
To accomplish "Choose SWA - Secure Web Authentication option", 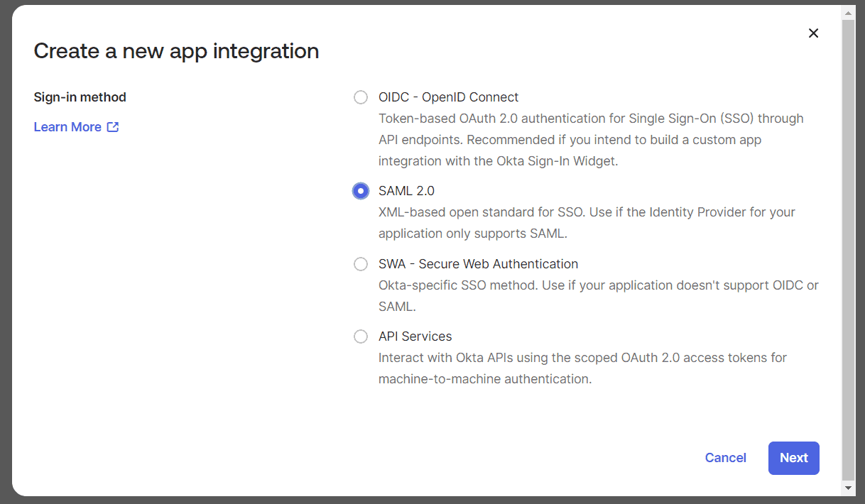I will click(360, 263).
